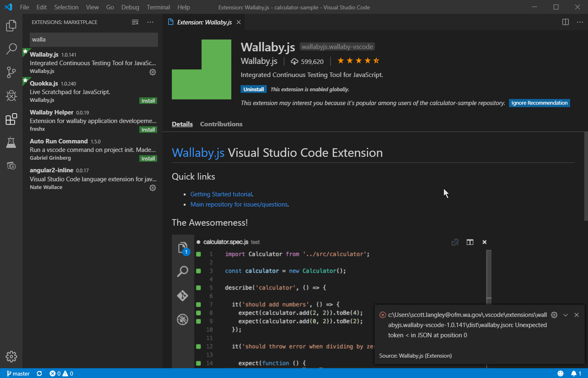
Task: Clear extensions search results icon
Action: tap(135, 22)
